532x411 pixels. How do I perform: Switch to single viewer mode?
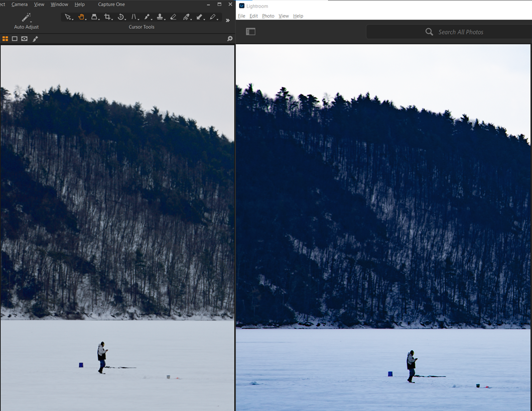click(x=15, y=39)
